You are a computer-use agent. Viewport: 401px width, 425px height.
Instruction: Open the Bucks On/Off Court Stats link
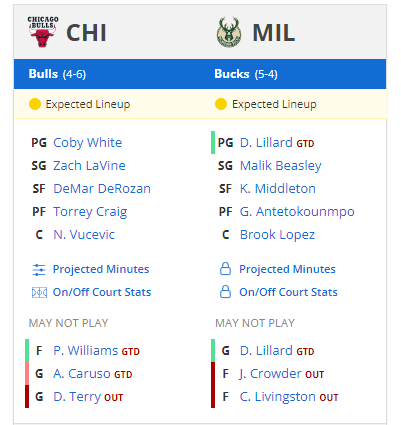pos(288,292)
